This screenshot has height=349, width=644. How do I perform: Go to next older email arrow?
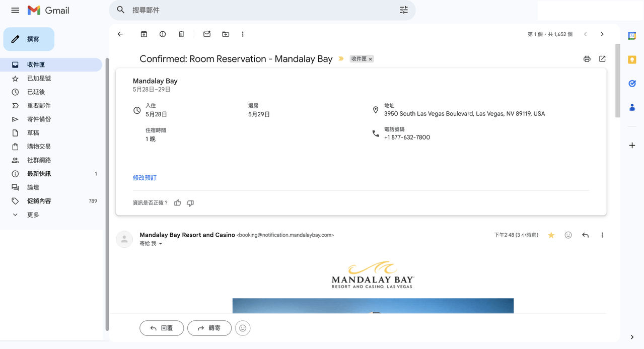602,34
